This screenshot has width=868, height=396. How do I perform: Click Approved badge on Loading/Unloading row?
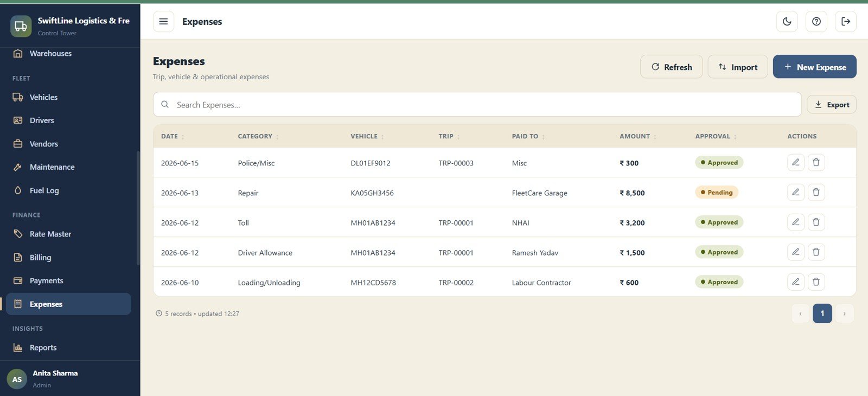pyautogui.click(x=719, y=282)
